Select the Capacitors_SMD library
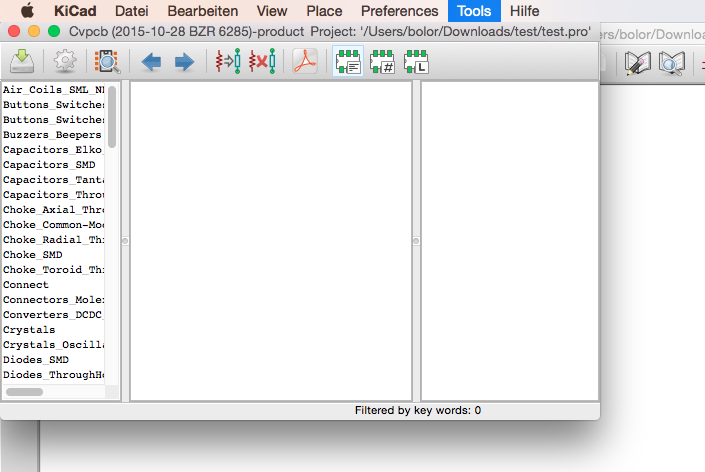 pos(54,165)
